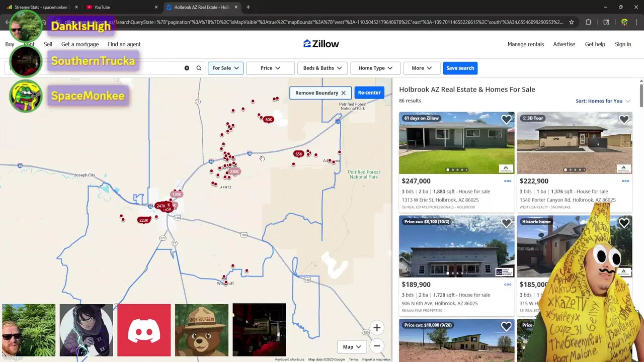The image size is (644, 362).
Task: Click address 906 N 6th Ave, Holbrook
Action: (440, 303)
